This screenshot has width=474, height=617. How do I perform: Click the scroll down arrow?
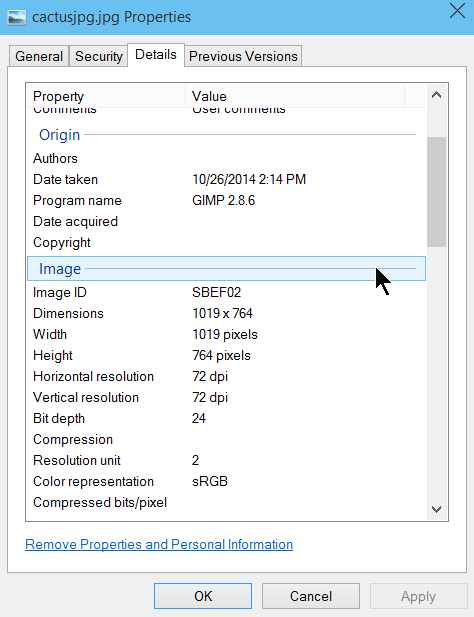point(436,509)
